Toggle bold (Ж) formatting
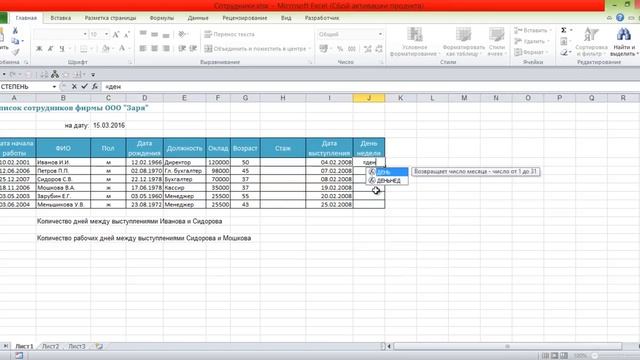This screenshot has width=640, height=360. (x=39, y=49)
